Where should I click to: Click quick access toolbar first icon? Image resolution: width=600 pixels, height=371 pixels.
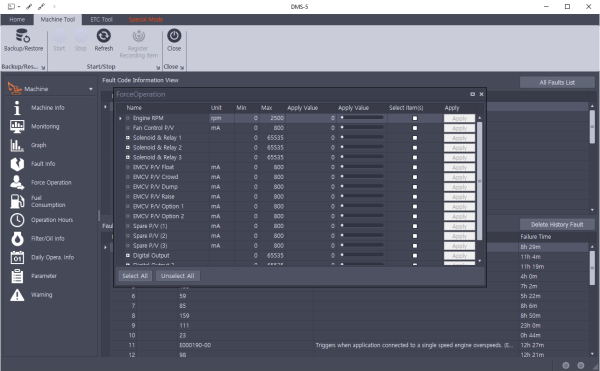click(x=11, y=7)
